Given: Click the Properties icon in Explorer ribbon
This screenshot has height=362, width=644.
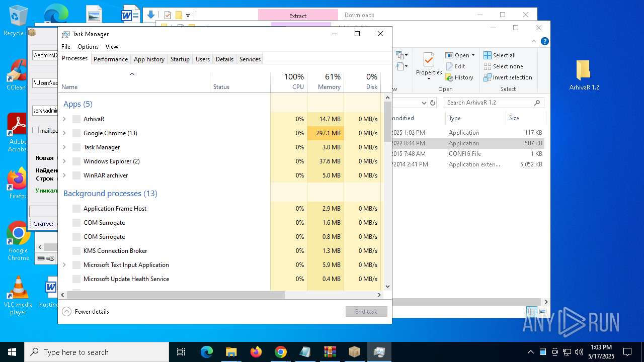Looking at the screenshot, I should point(429,60).
